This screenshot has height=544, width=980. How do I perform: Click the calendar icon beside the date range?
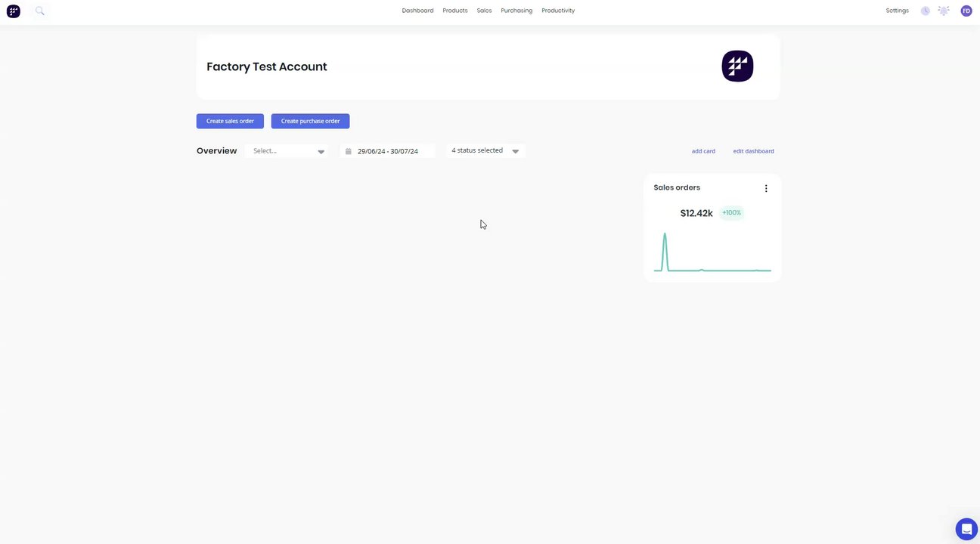tap(349, 151)
